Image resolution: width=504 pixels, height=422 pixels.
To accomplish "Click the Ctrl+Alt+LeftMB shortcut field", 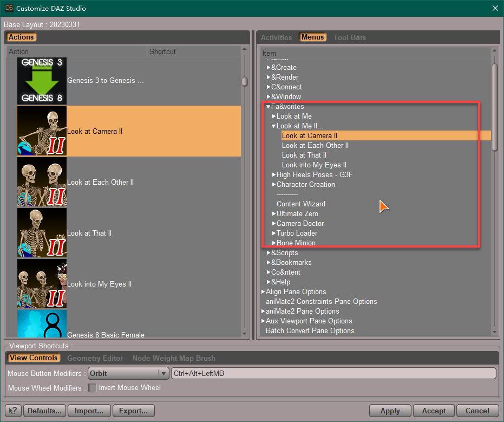I will pyautogui.click(x=333, y=373).
